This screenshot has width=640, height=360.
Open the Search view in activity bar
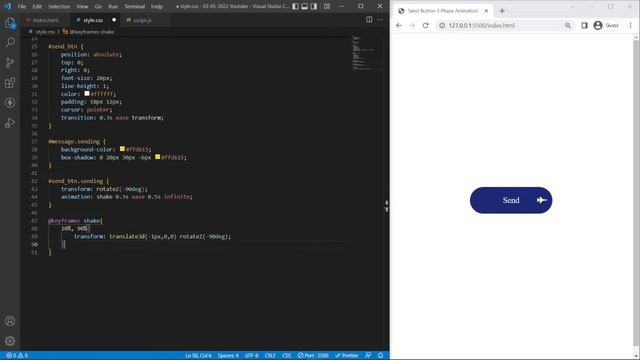click(x=10, y=42)
